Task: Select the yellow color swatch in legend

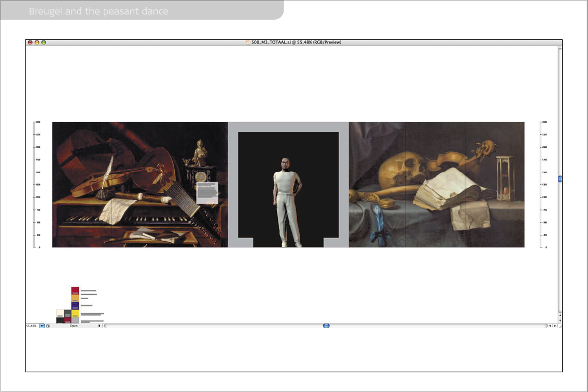Action: [x=75, y=314]
